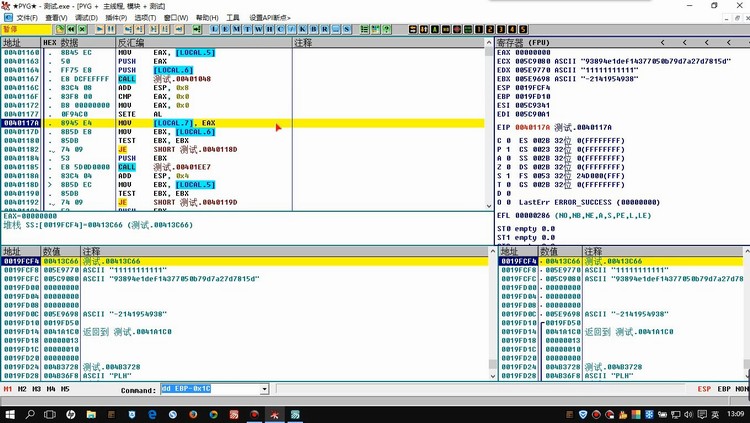
Task: Open the 查看(V) menu
Action: (x=56, y=18)
